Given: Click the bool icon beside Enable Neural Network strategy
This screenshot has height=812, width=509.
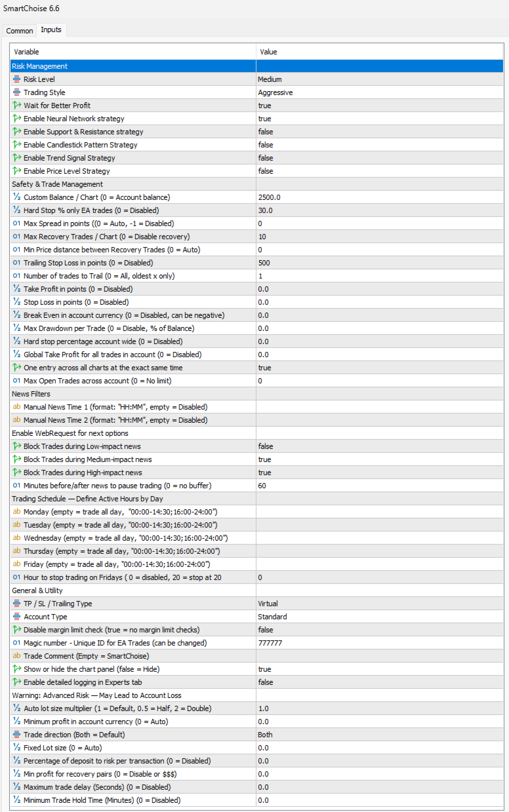Looking at the screenshot, I should point(16,119).
